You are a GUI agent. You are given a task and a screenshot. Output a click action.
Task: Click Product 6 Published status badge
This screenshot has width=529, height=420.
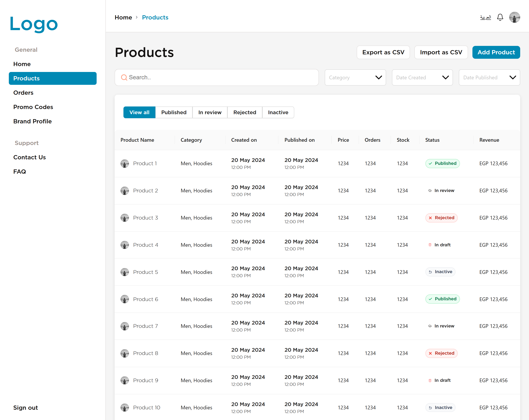point(442,299)
